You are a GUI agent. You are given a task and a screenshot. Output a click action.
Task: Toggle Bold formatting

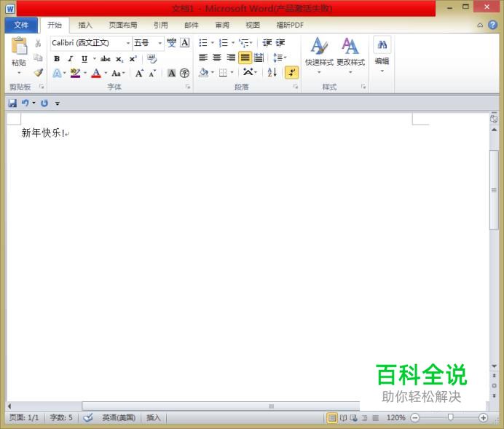click(57, 58)
